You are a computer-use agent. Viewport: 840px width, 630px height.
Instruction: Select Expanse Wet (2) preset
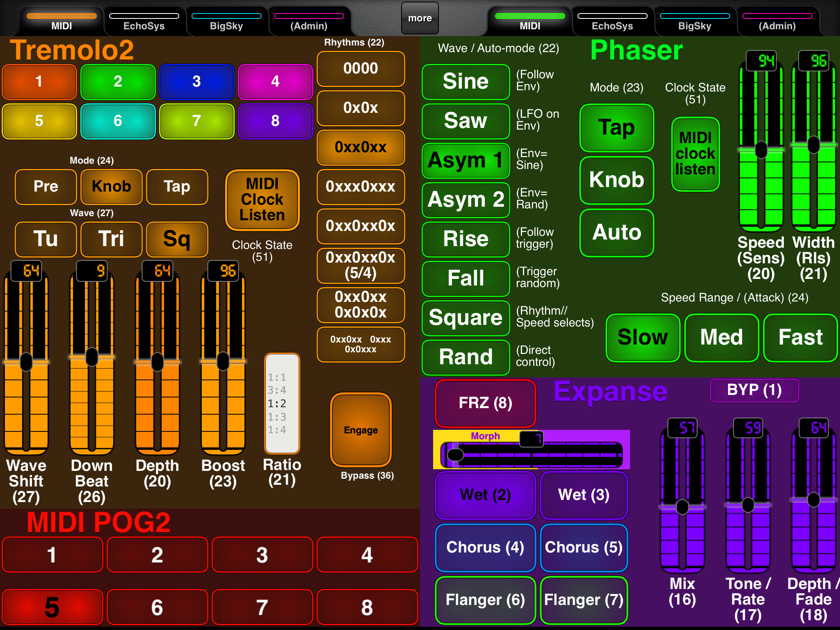tap(486, 495)
